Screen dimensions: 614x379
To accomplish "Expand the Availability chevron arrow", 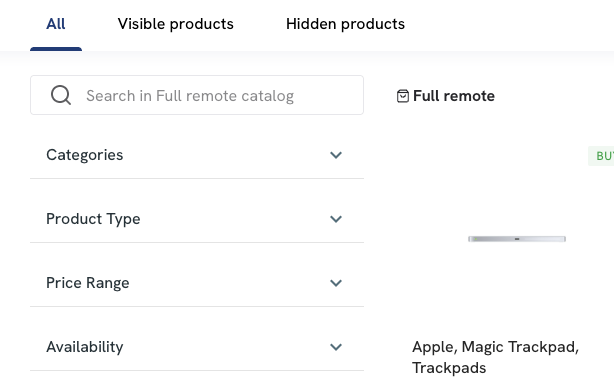I will coord(336,347).
